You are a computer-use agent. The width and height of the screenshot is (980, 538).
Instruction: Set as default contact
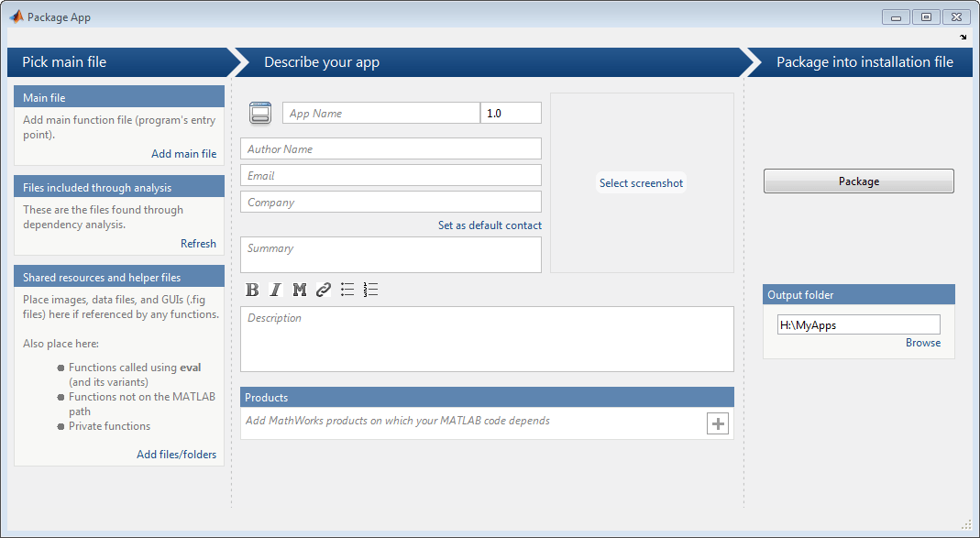coord(490,225)
